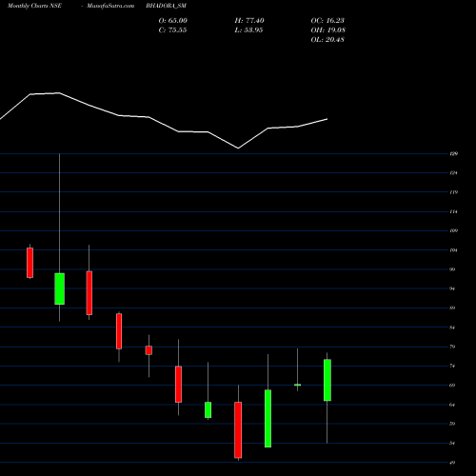476x476 pixels.
Task: Select the 'OH: 19.08' reading
Action: 328,30
